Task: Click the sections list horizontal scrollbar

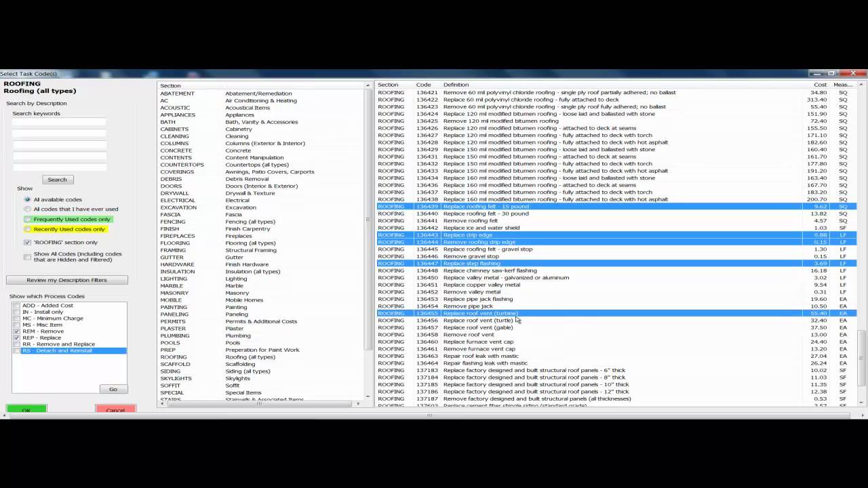Action: tap(258, 403)
